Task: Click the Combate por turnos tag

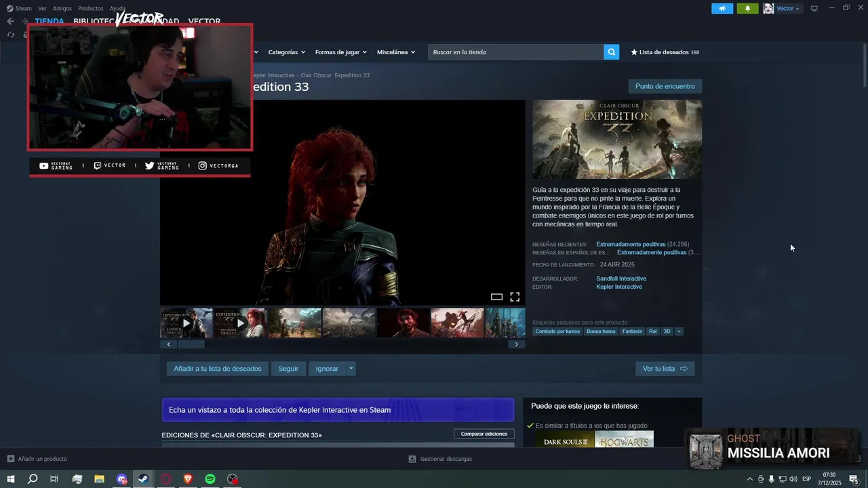Action: pos(557,331)
